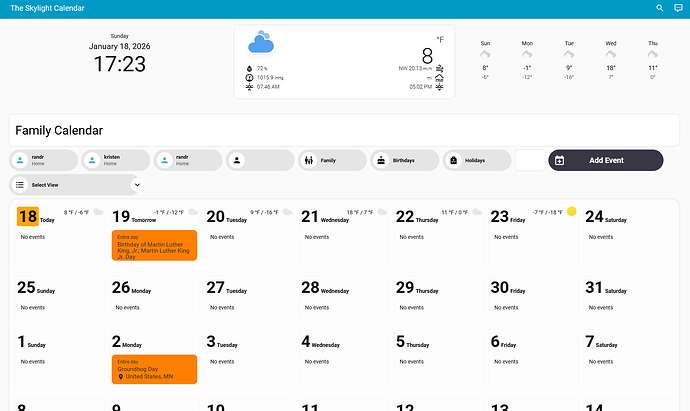Click the cloud icon on day 18 cell

coord(98,212)
